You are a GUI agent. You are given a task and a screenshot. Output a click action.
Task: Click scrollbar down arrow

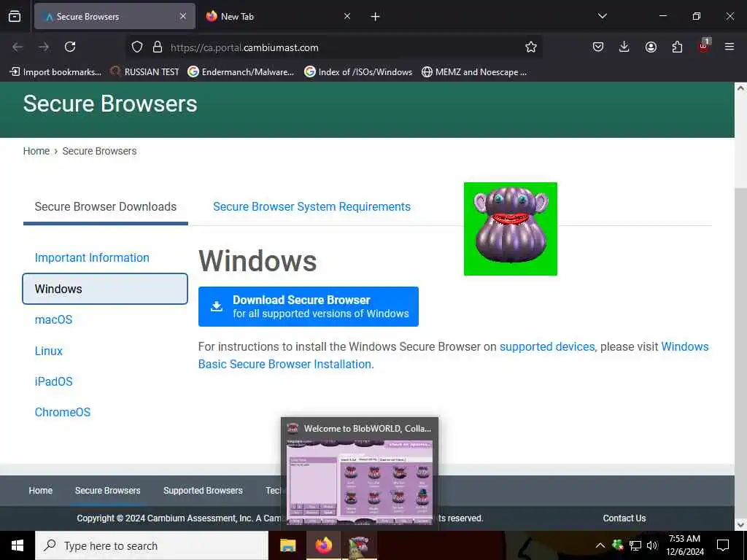click(740, 525)
